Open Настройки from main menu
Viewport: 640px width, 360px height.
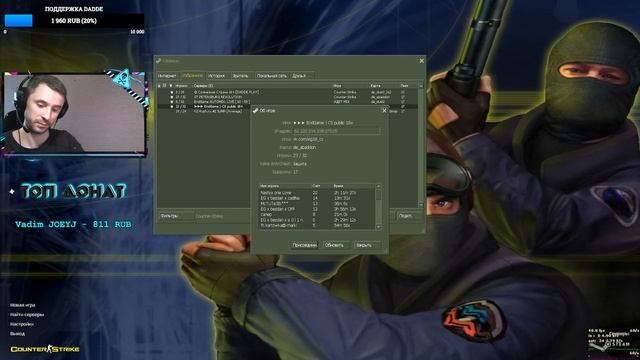(22, 324)
